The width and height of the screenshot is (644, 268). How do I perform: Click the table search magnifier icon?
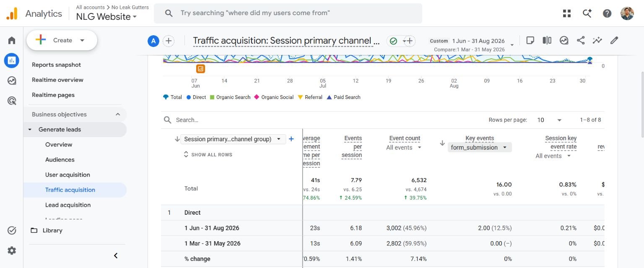pos(168,120)
